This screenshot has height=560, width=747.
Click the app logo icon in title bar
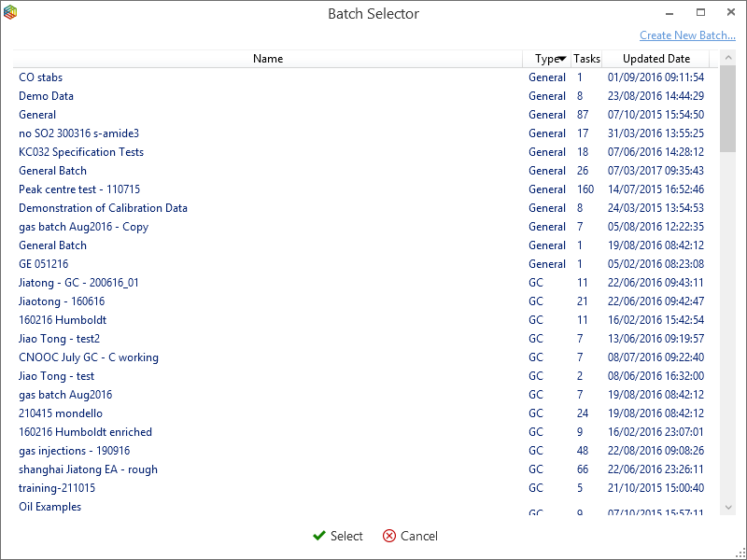point(10,13)
